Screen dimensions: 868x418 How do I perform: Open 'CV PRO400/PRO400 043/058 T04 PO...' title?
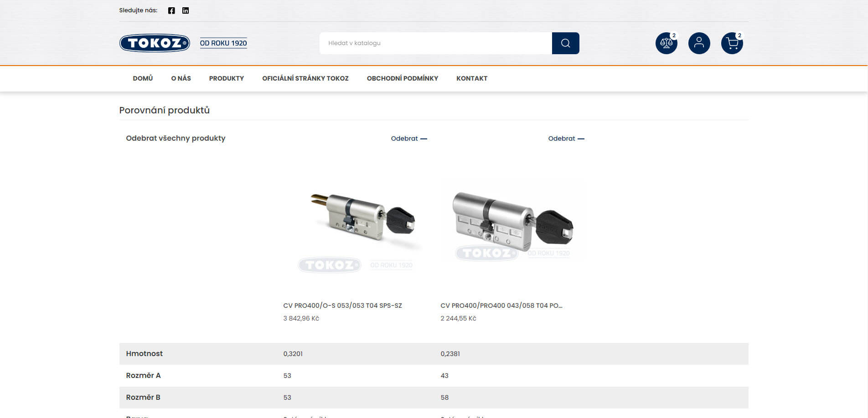[x=501, y=306]
